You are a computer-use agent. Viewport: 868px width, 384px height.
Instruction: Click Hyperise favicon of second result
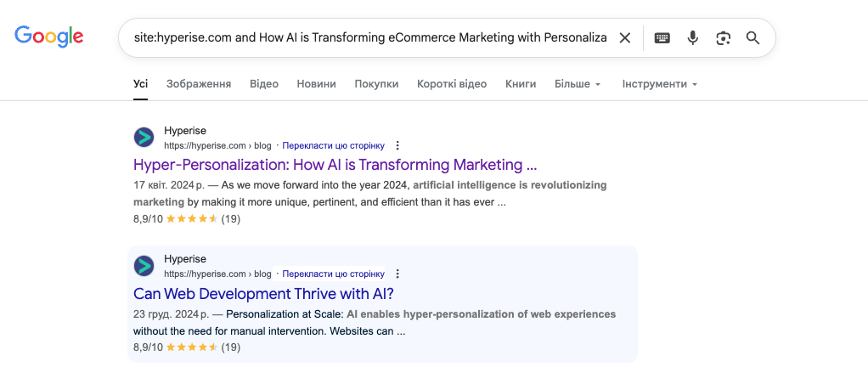point(144,266)
